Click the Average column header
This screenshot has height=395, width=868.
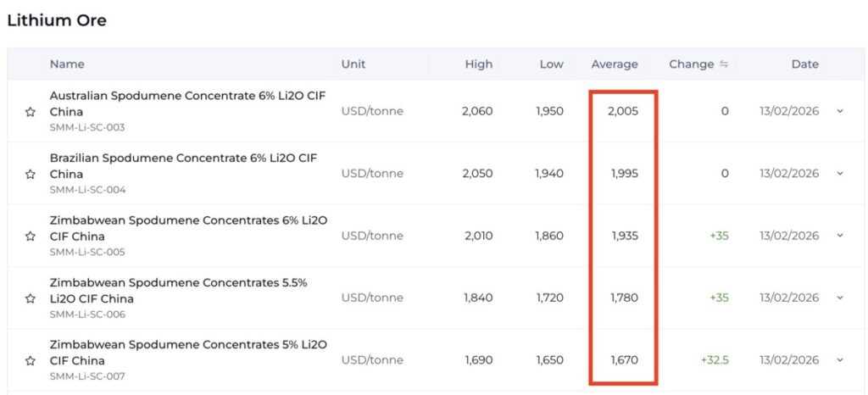click(x=615, y=64)
